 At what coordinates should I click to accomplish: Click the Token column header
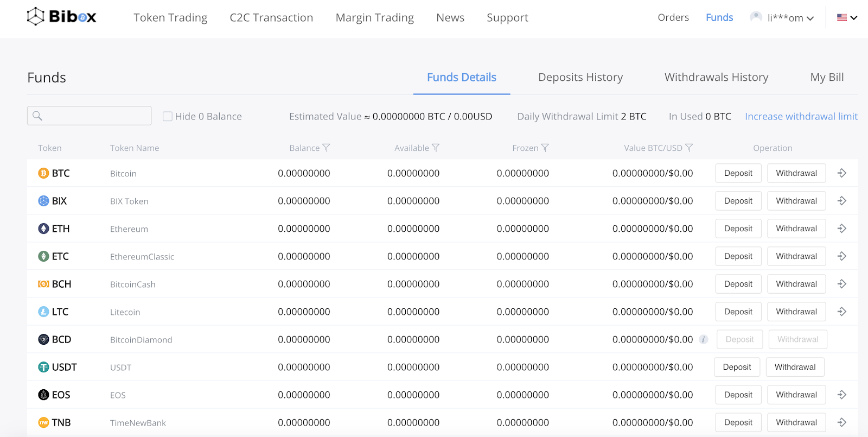tap(50, 148)
